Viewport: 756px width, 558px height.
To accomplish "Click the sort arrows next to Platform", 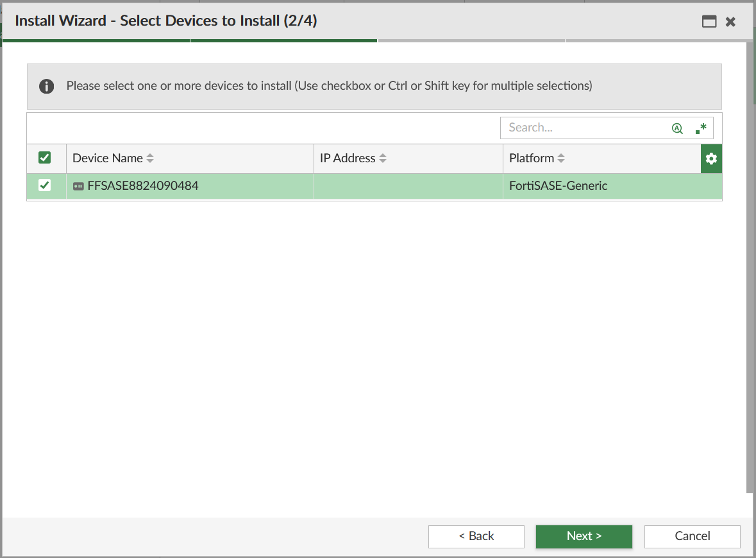I will (x=561, y=158).
